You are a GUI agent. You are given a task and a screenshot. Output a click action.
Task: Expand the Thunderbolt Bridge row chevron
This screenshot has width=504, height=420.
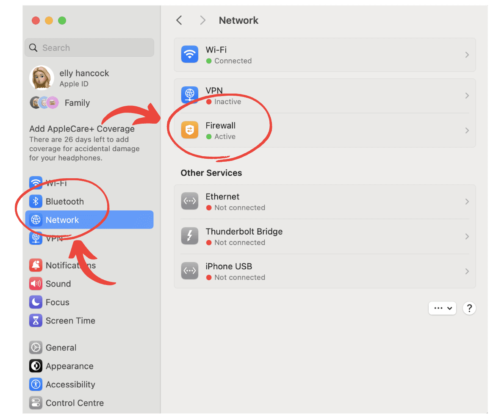(467, 237)
